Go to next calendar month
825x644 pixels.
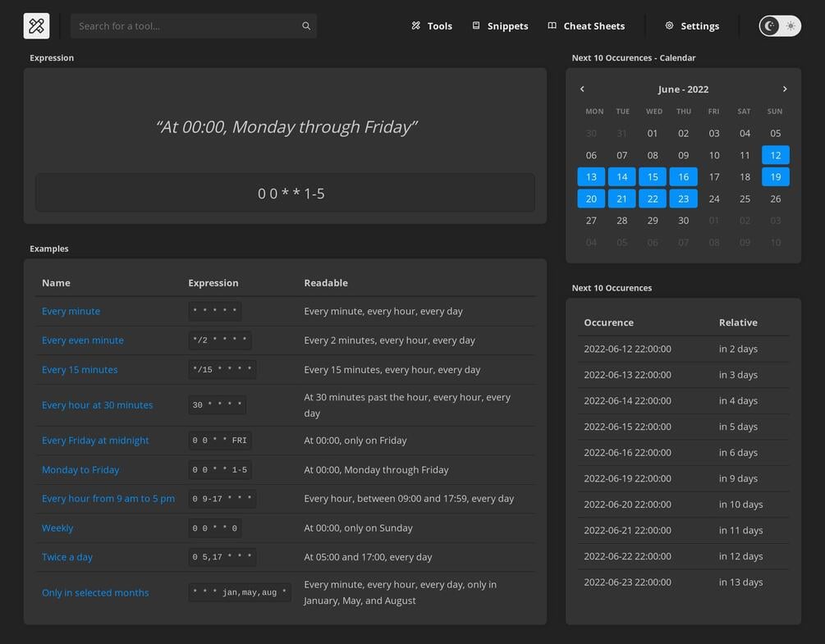click(x=785, y=89)
